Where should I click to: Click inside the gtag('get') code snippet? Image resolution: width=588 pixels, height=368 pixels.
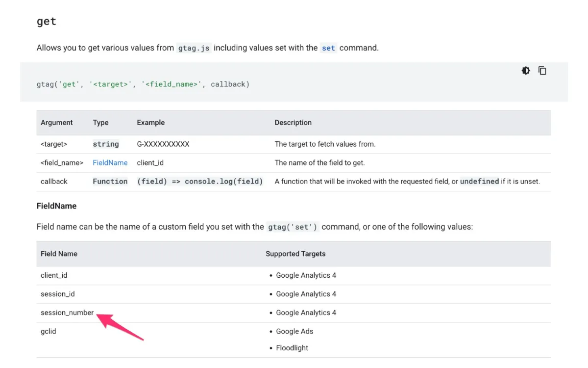[143, 84]
